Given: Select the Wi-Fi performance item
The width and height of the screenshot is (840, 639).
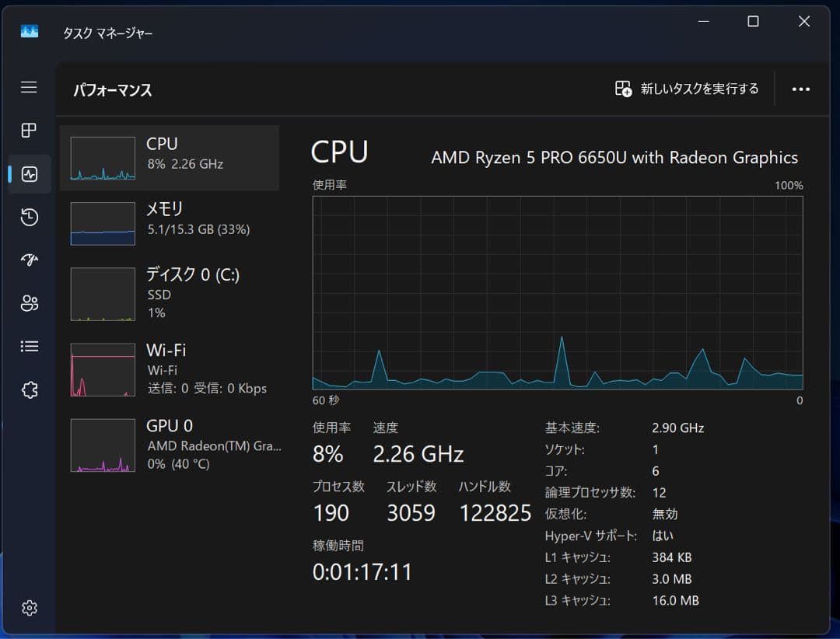Looking at the screenshot, I should tap(170, 369).
